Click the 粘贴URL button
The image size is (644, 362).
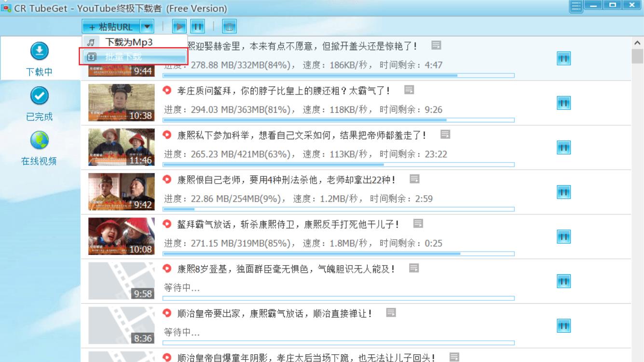(x=111, y=27)
